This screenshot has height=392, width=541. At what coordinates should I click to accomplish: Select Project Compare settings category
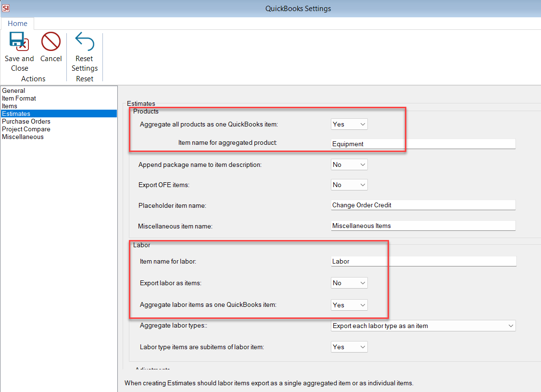[26, 129]
